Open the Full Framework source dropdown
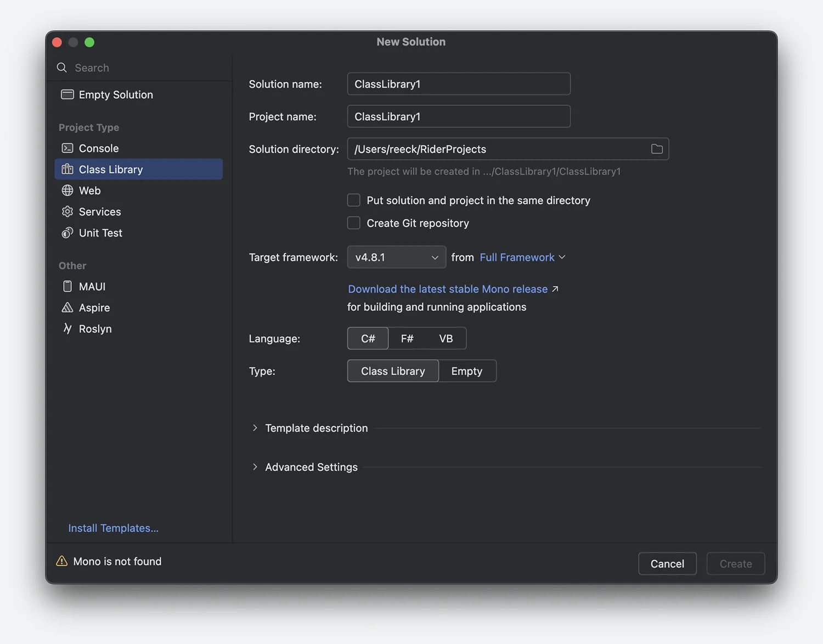 click(522, 257)
